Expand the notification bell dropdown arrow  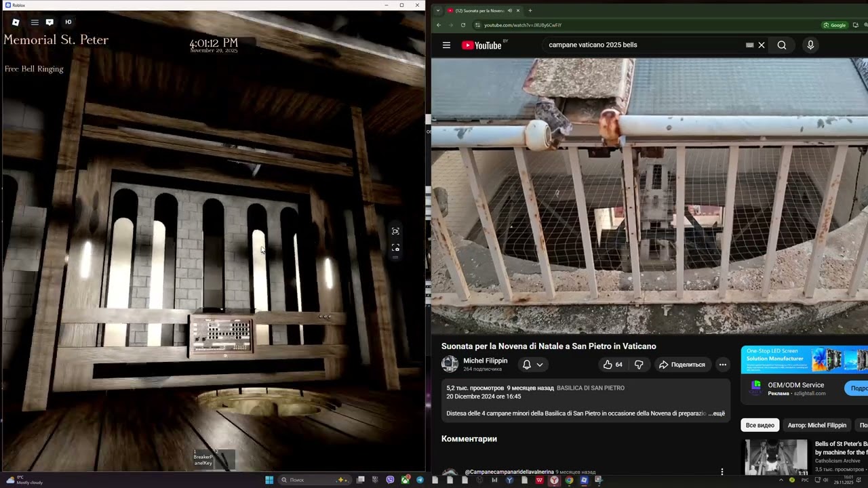540,365
